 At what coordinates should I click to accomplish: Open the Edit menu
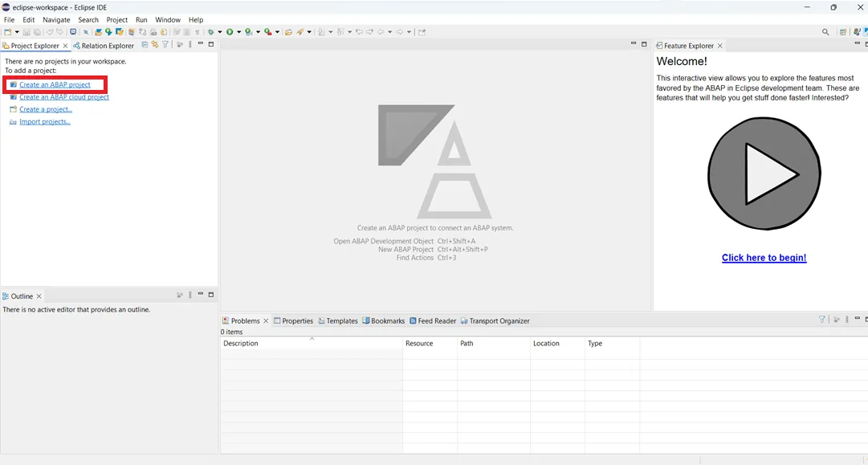pyautogui.click(x=29, y=19)
